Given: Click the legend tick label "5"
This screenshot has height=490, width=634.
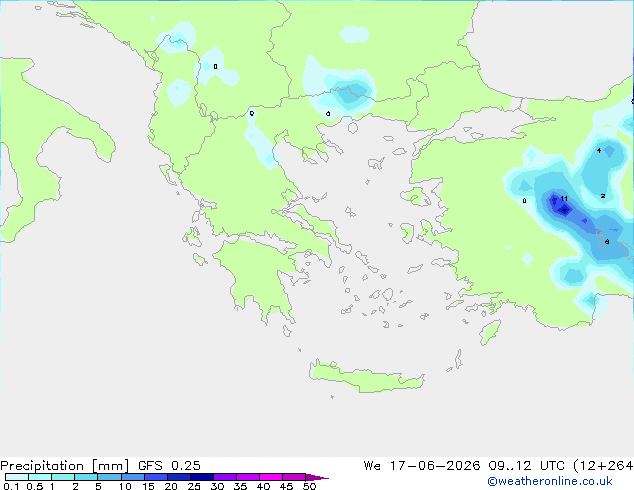Looking at the screenshot, I should coord(98,486).
